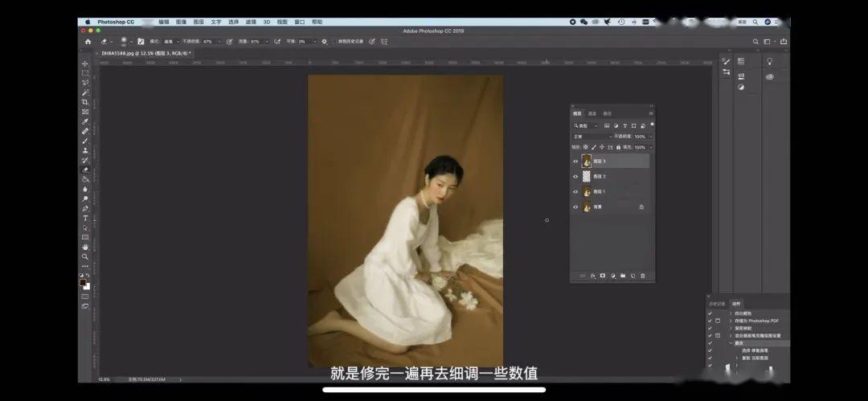Click the foreground color swatch
Viewport: 868px width, 401px height.
tap(83, 283)
